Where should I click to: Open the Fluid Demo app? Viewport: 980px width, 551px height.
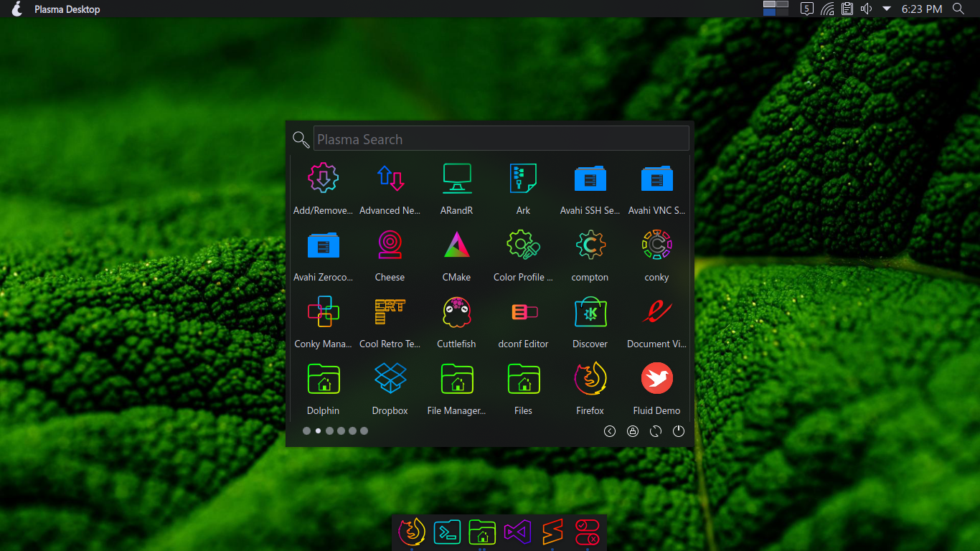tap(657, 378)
